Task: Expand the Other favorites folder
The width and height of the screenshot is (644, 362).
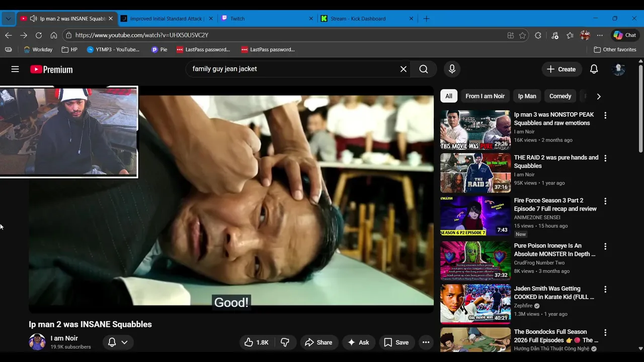Action: (615, 50)
